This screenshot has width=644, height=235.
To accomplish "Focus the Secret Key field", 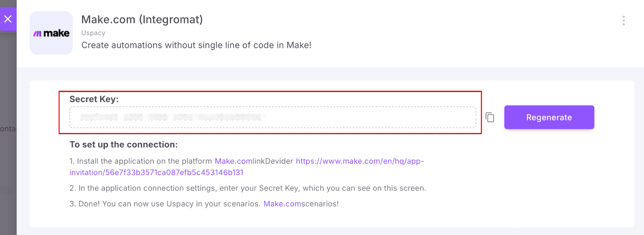I will [x=362, y=117].
